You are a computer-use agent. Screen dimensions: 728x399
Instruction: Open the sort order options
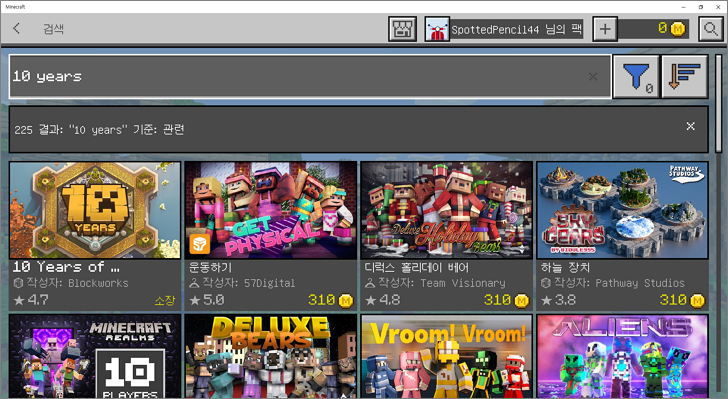[684, 77]
